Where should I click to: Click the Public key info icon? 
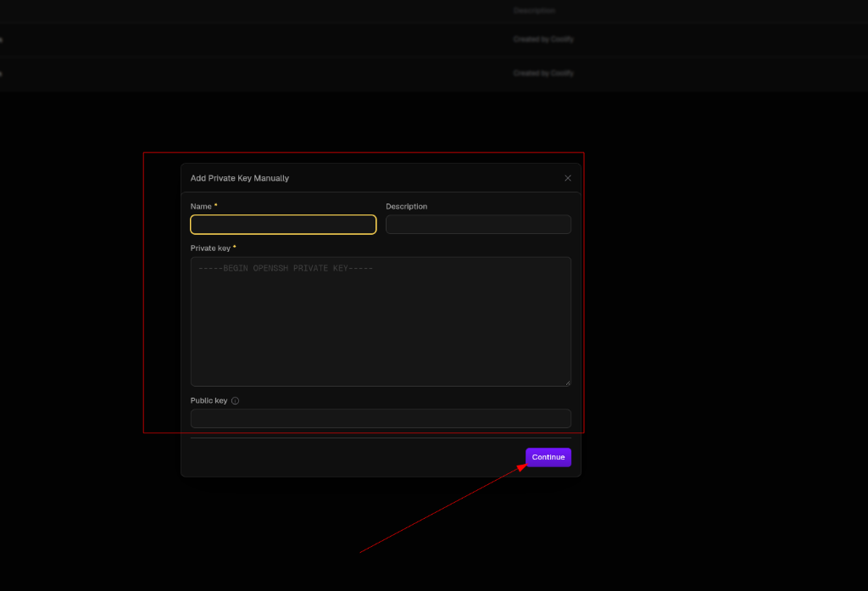[x=236, y=400]
